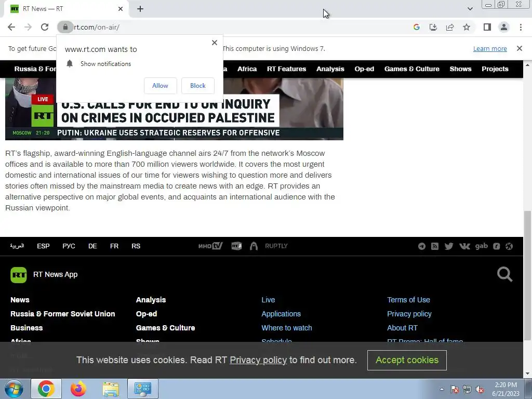532x399 pixels.
Task: Open Shows in the top navigation
Action: [x=460, y=69]
